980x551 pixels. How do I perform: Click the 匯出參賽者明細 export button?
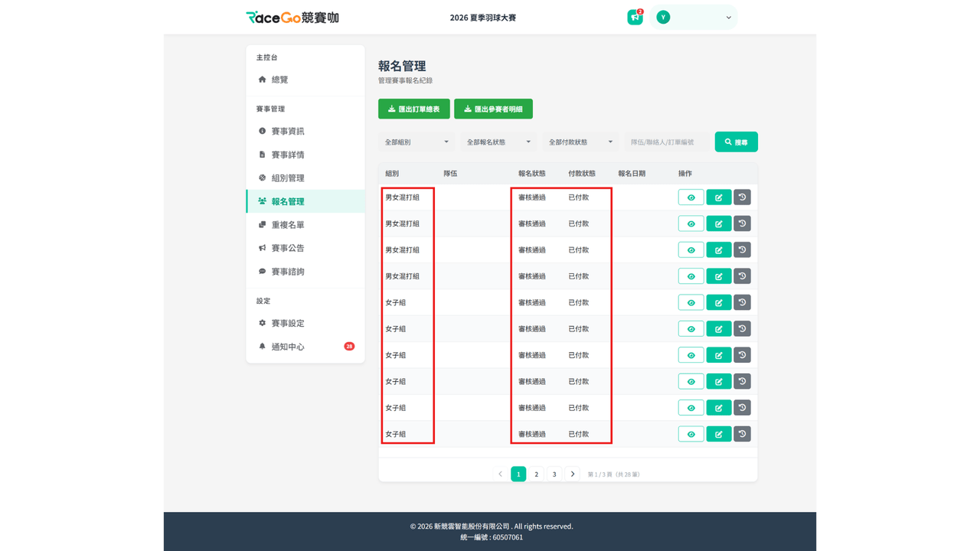point(493,109)
